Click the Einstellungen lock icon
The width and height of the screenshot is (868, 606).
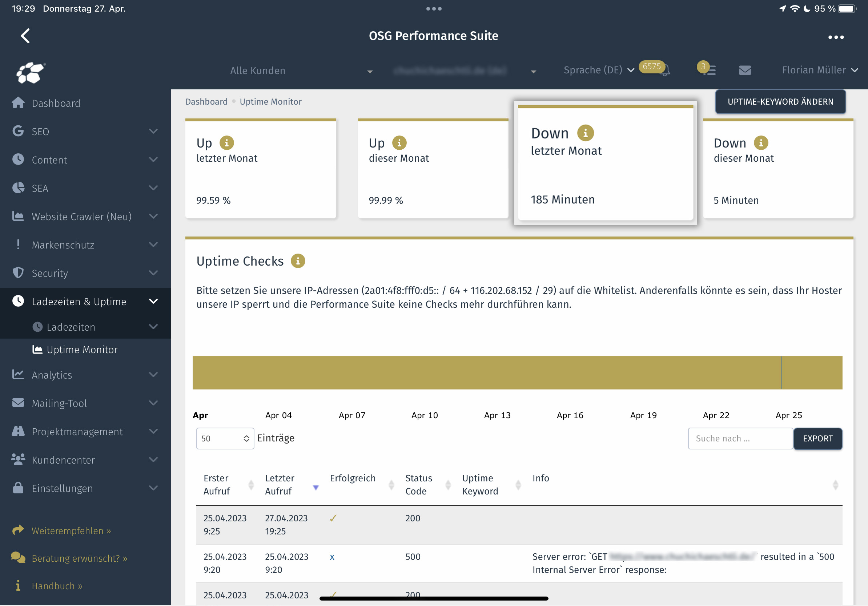click(x=18, y=488)
